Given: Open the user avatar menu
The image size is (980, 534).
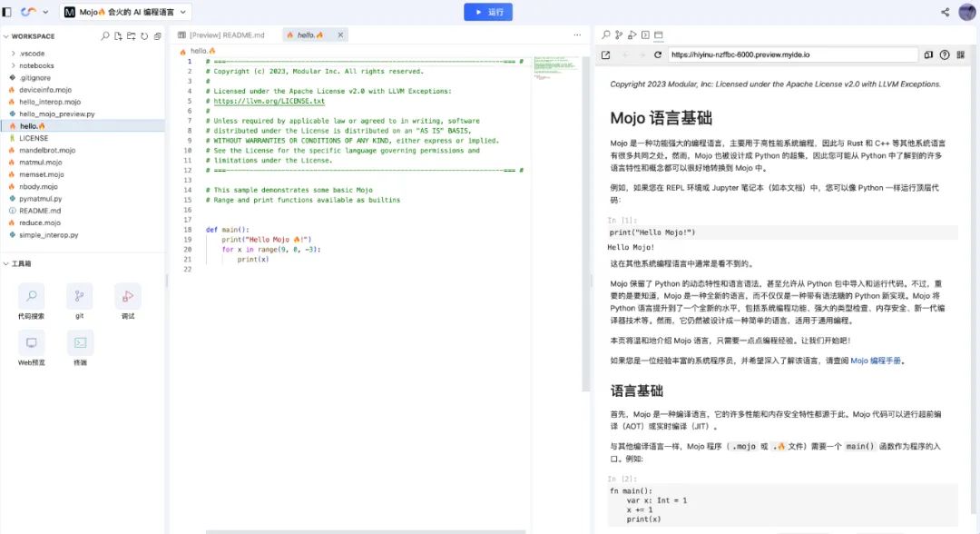Looking at the screenshot, I should point(967,12).
